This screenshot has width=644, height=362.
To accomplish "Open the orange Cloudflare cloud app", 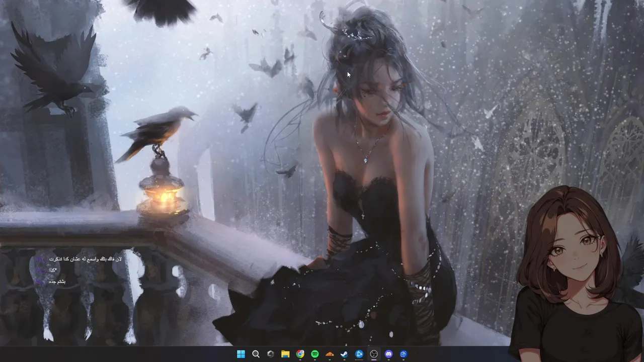I will click(x=330, y=354).
